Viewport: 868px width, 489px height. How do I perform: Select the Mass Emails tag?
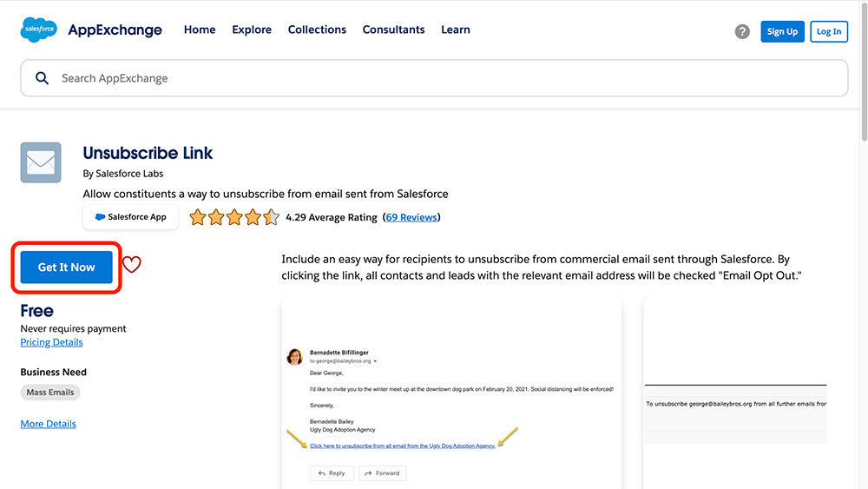pos(50,392)
